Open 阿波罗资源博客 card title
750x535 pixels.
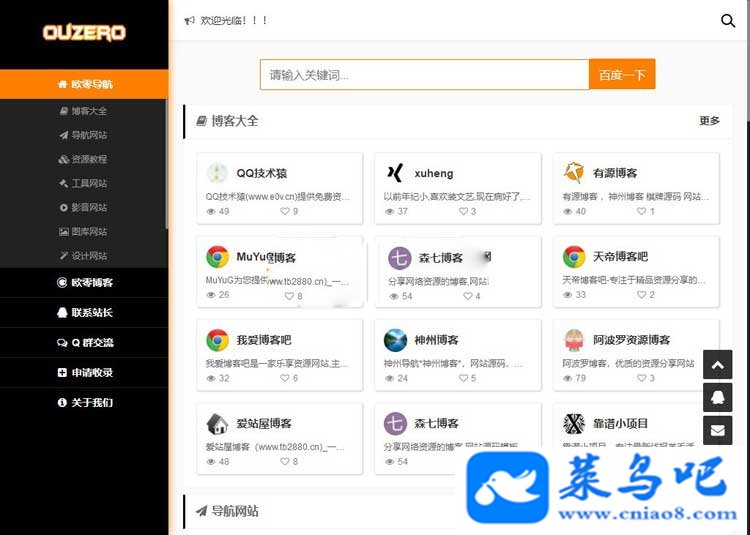point(631,340)
